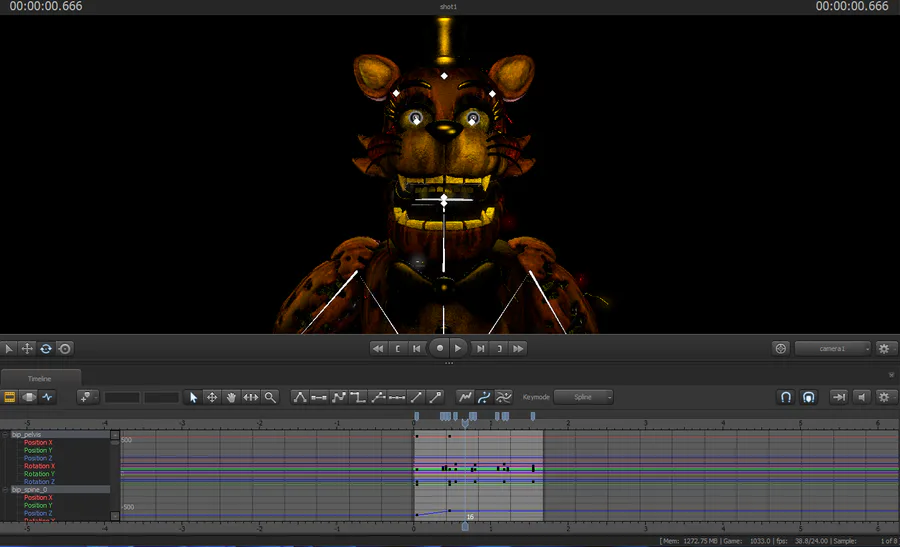Select Rotation X under bip_pelvis
The image size is (900, 547).
click(x=40, y=466)
